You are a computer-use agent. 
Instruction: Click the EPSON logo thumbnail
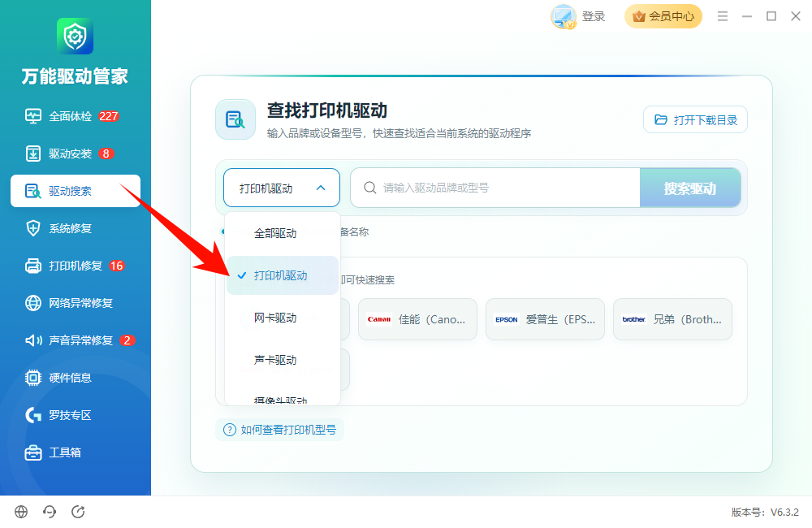pos(507,319)
